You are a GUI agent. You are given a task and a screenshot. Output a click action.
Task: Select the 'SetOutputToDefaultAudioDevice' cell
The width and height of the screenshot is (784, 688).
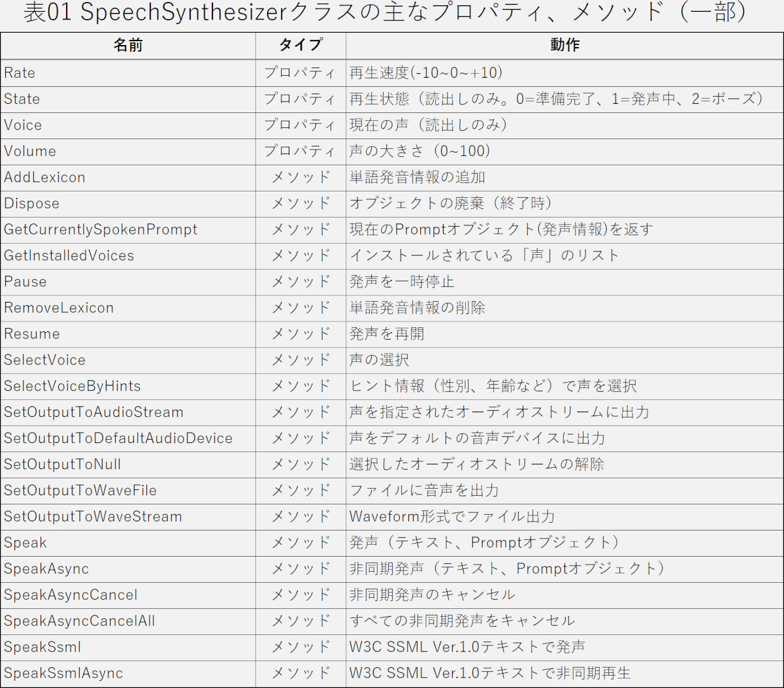[x=128, y=438]
